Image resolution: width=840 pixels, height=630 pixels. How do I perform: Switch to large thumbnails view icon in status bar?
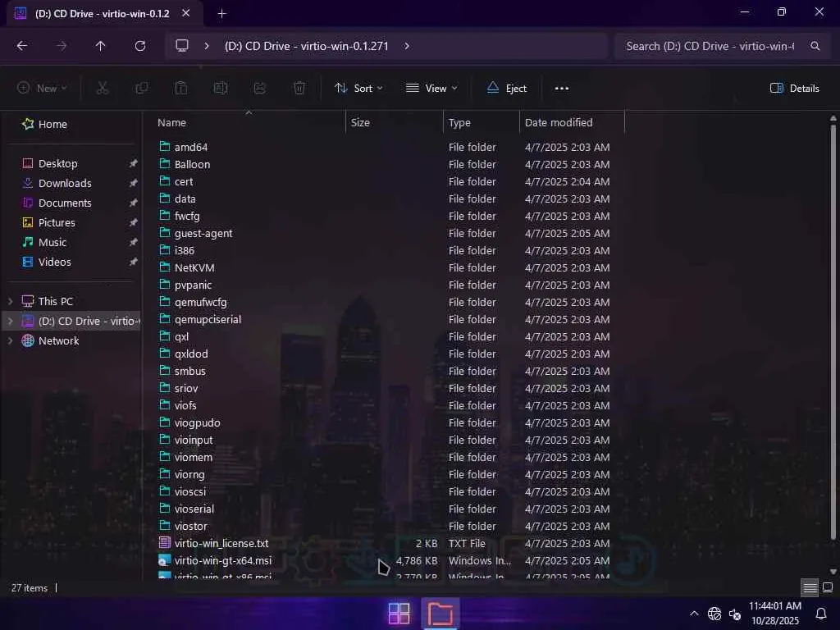[x=828, y=588]
